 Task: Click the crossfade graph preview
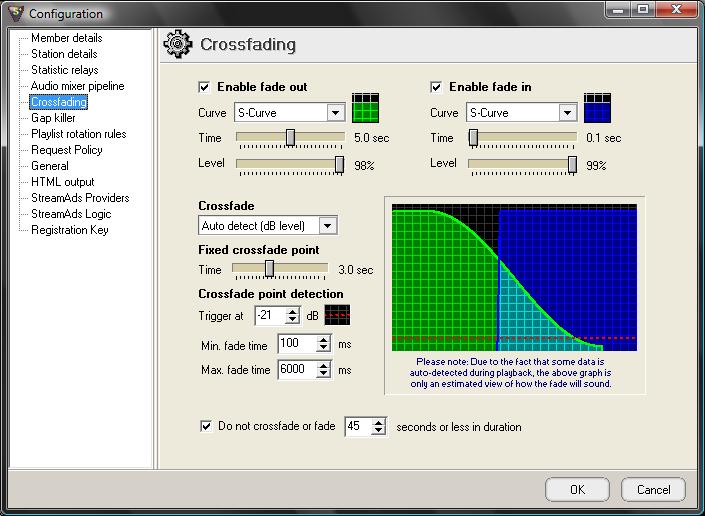coord(514,277)
